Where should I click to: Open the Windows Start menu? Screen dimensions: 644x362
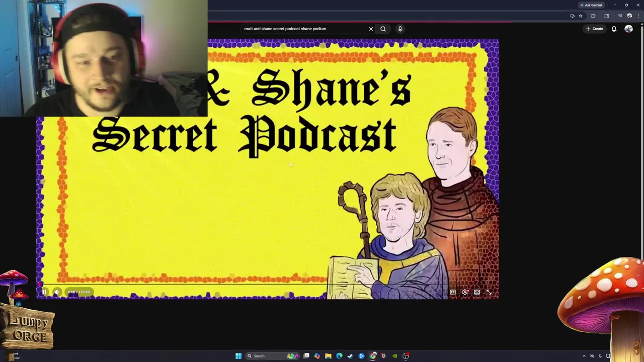point(238,356)
